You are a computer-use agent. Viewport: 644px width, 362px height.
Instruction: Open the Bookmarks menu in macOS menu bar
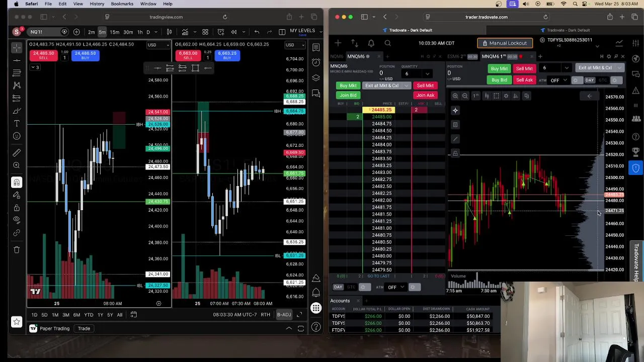[x=122, y=4]
